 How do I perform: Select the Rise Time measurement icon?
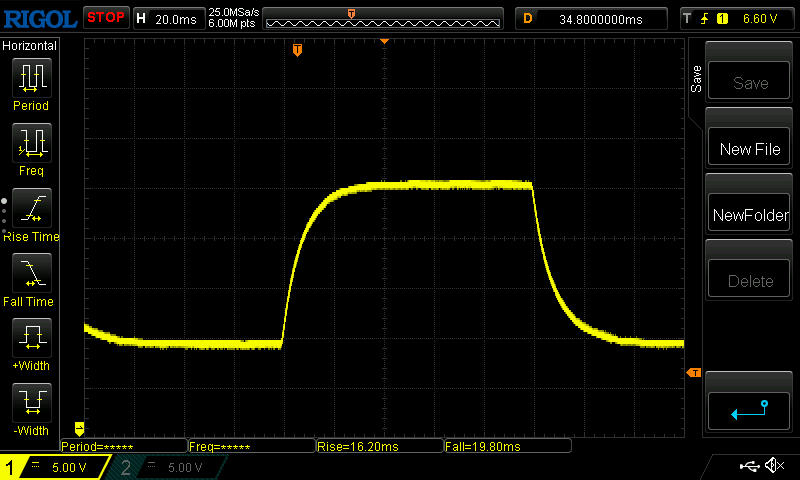[32, 208]
